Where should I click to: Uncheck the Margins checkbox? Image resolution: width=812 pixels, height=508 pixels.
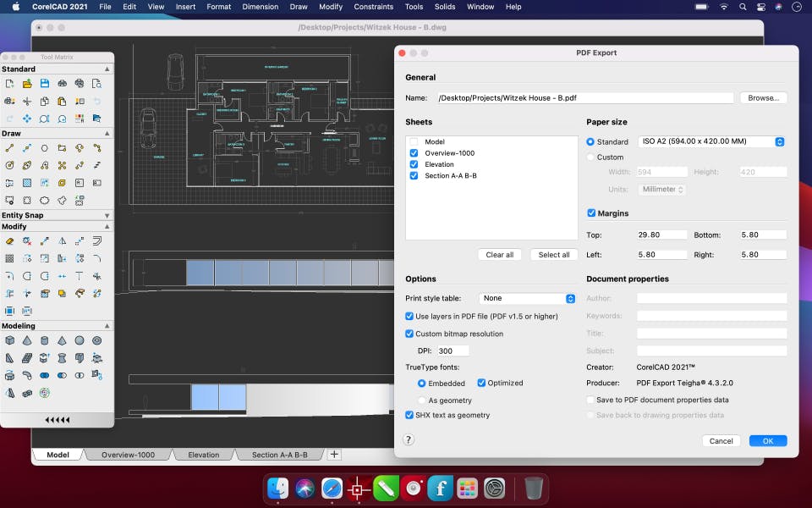pos(591,213)
